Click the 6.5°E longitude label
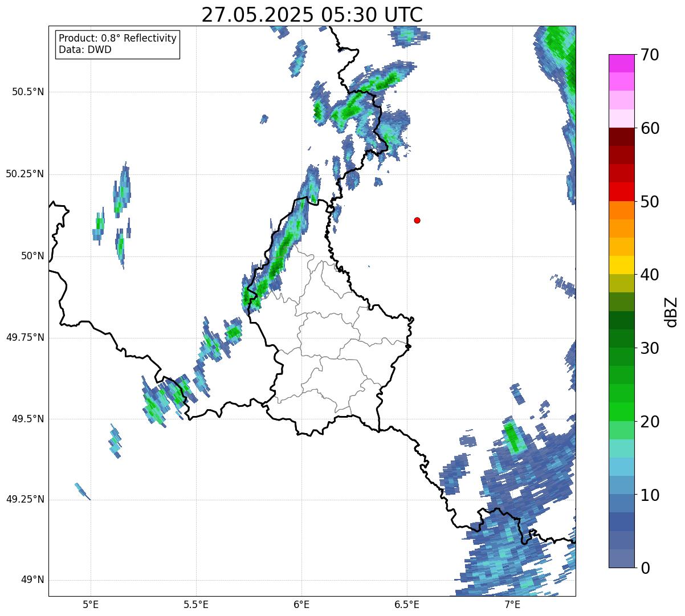The height and width of the screenshot is (616, 685). [x=407, y=604]
